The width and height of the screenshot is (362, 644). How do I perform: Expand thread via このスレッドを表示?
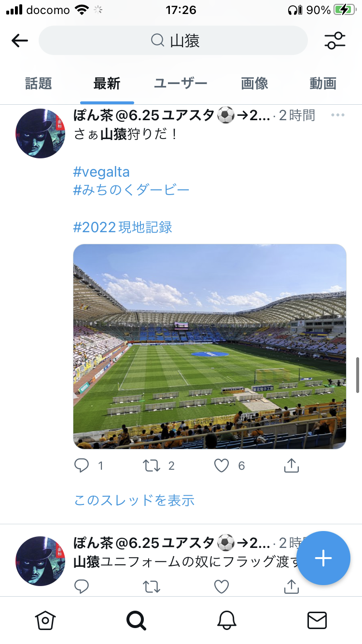[x=134, y=500]
